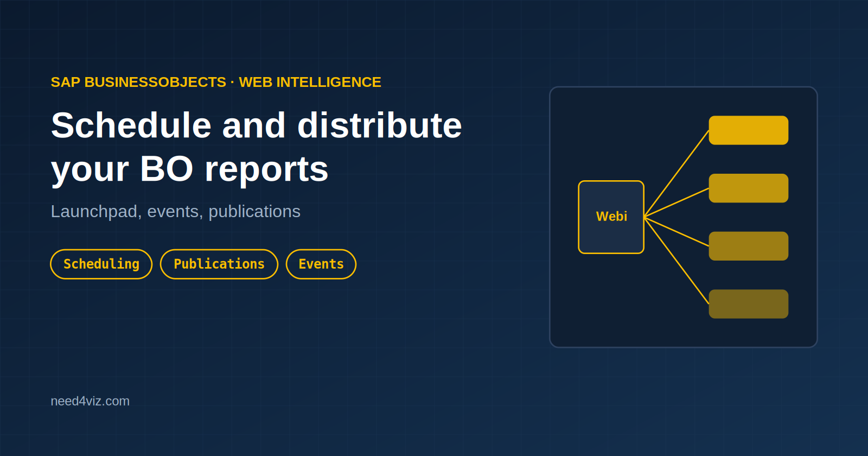Image resolution: width=868 pixels, height=456 pixels.
Task: Click 'SAP BUSINESSOBJECTS · WEB INTELLIGENCE' label
Action: coord(216,82)
